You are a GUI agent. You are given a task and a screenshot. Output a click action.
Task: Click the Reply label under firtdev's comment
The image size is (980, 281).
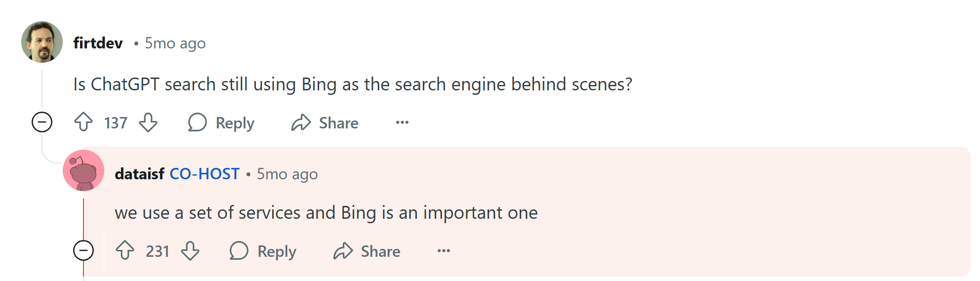(x=235, y=122)
